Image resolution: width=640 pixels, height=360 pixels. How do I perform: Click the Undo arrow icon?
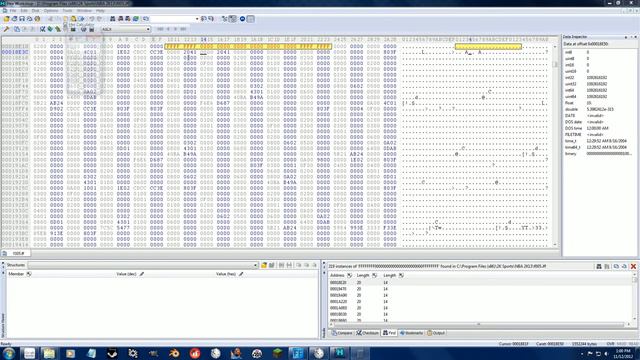(92, 19)
